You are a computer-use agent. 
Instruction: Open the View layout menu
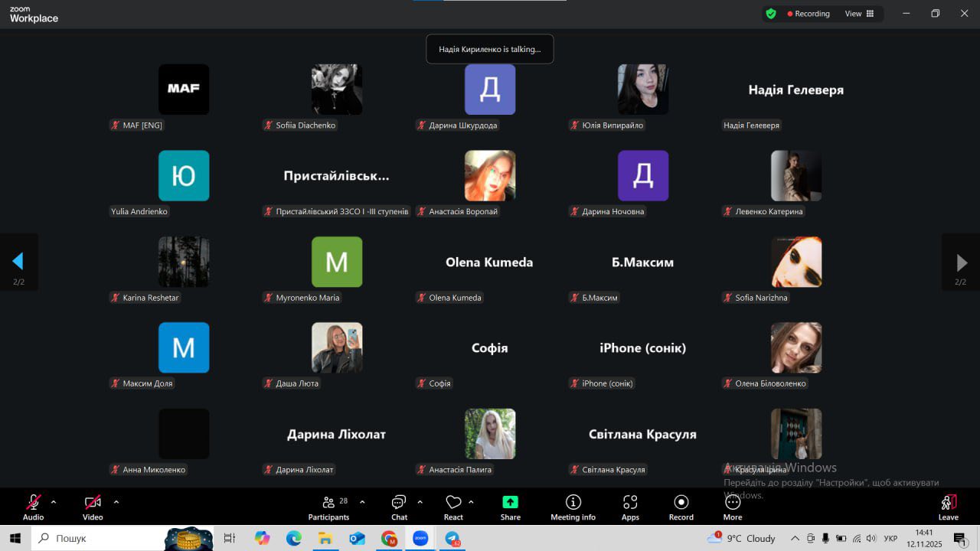[x=859, y=14]
